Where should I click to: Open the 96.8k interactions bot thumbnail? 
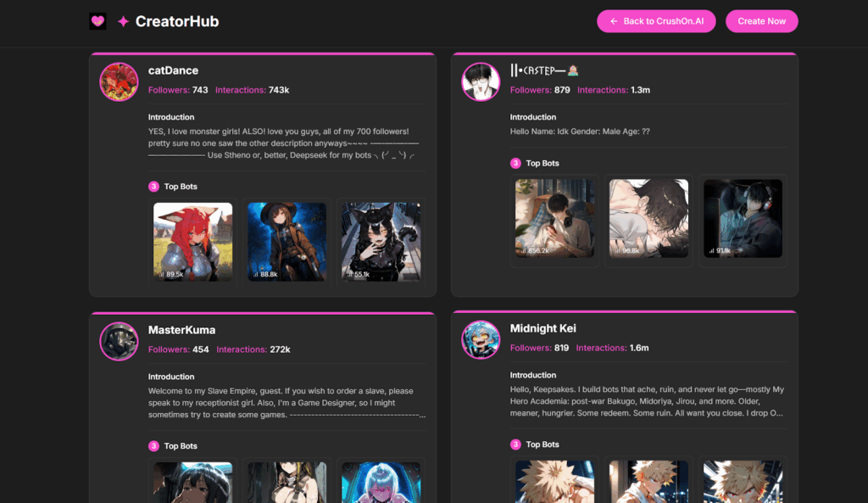648,218
